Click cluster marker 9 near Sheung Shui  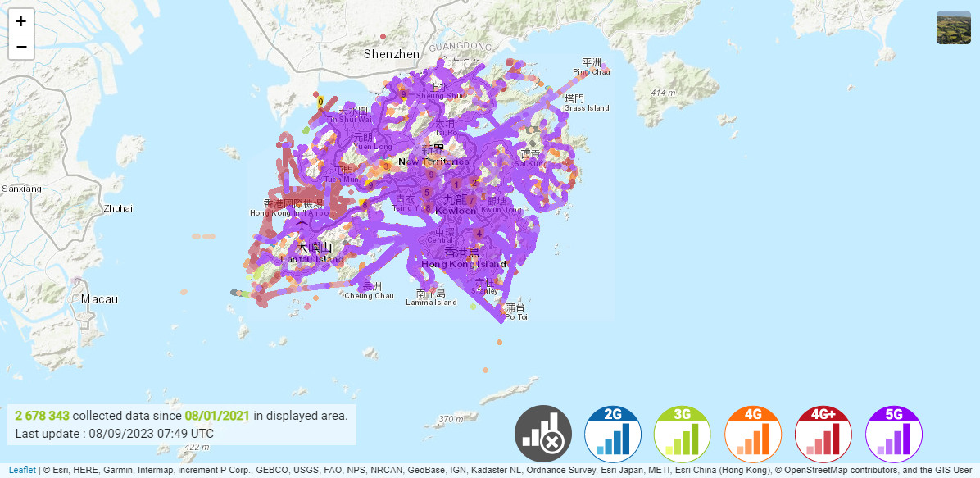(403, 94)
